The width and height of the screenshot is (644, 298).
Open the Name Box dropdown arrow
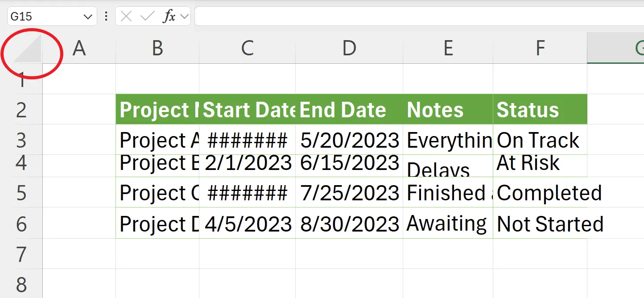[x=87, y=17]
